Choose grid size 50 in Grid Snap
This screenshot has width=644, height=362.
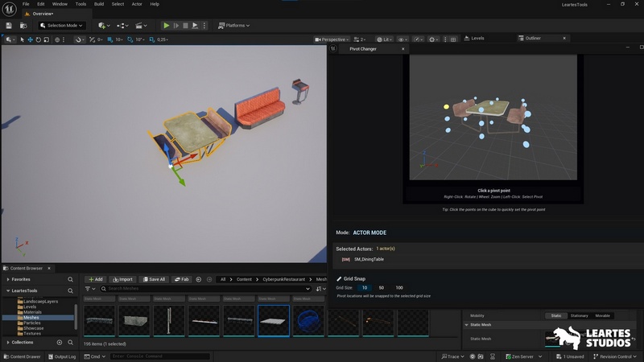(x=381, y=287)
